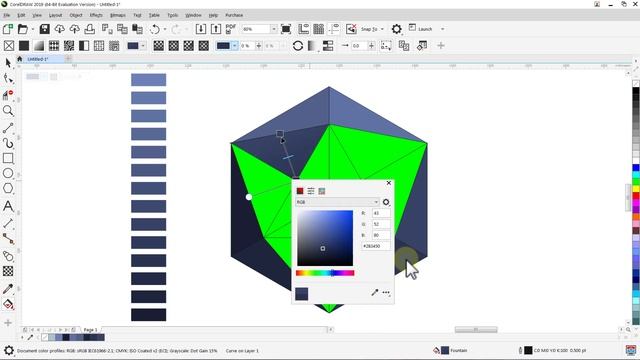This screenshot has height=360, width=640.
Task: Click the Print icon
Action: coord(90,29)
